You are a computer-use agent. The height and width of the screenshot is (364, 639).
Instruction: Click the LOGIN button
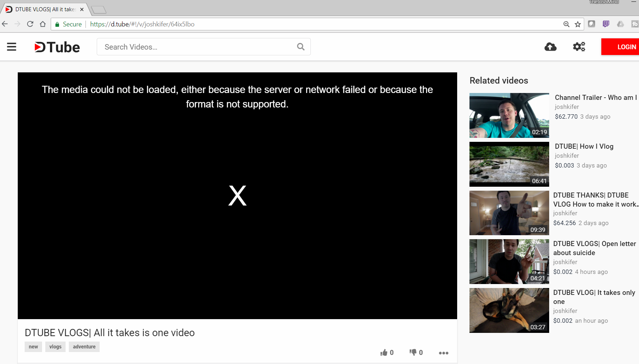point(620,47)
